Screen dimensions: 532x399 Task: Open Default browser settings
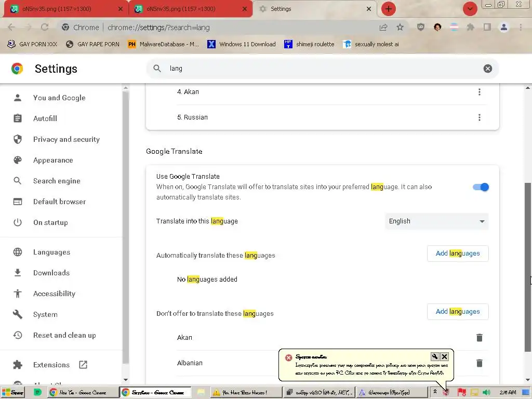[x=59, y=202]
